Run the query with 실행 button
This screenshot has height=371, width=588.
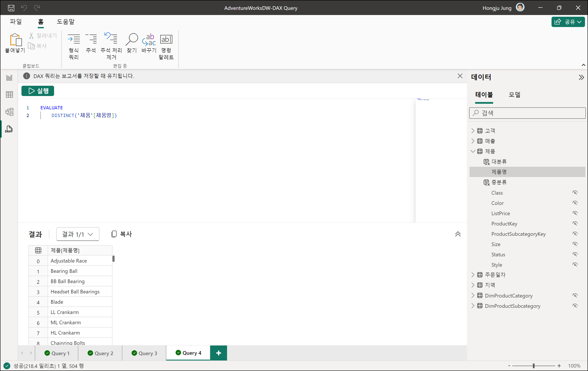click(38, 91)
